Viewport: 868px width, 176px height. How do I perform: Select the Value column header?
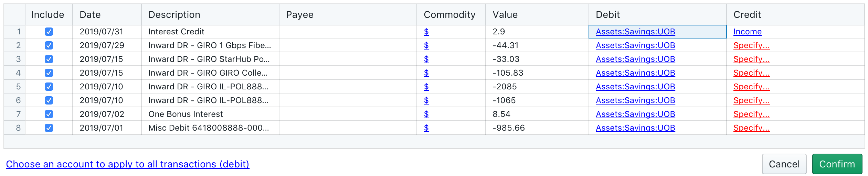537,14
